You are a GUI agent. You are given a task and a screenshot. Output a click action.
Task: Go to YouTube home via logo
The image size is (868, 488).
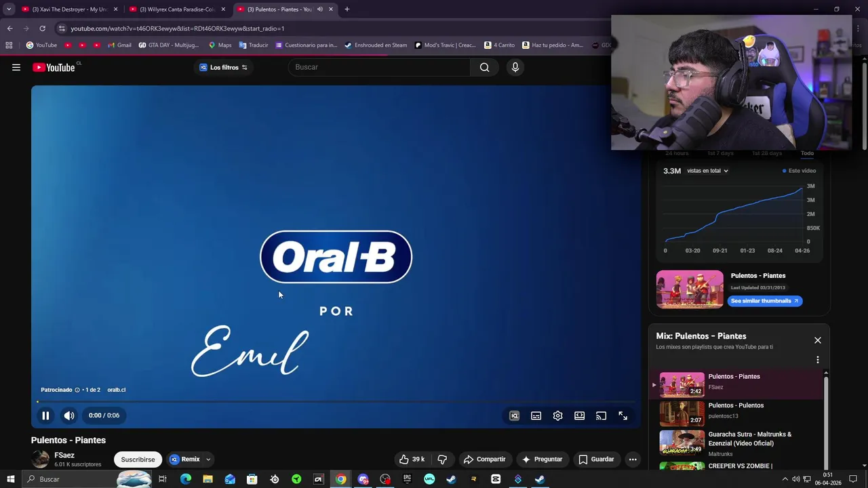[54, 67]
